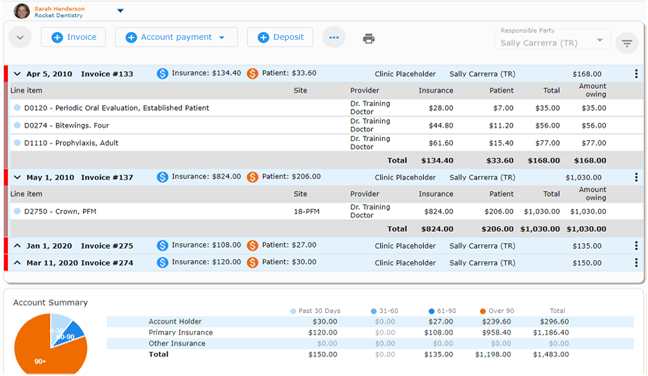Click status dot for D0274 Bitewings
The image size is (648, 376).
(17, 125)
